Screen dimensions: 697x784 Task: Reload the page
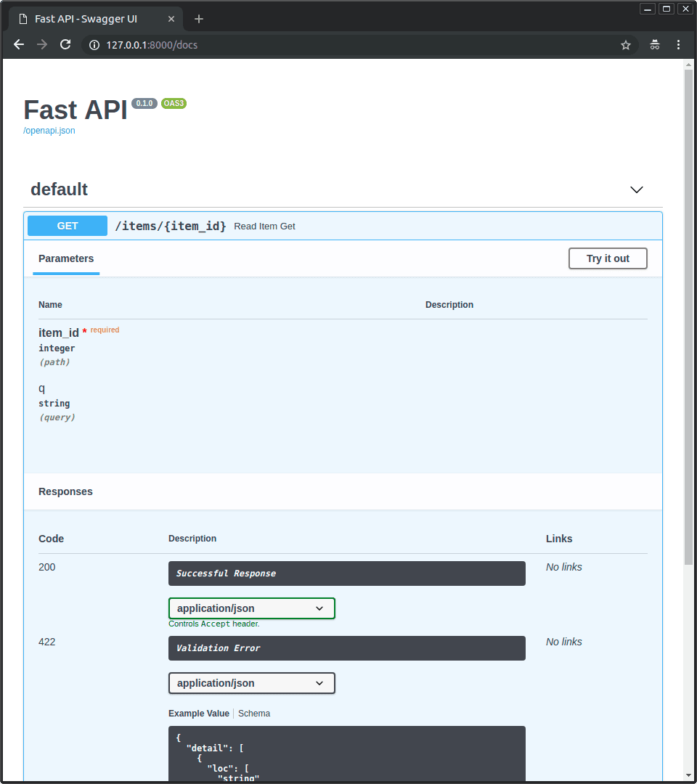tap(65, 44)
